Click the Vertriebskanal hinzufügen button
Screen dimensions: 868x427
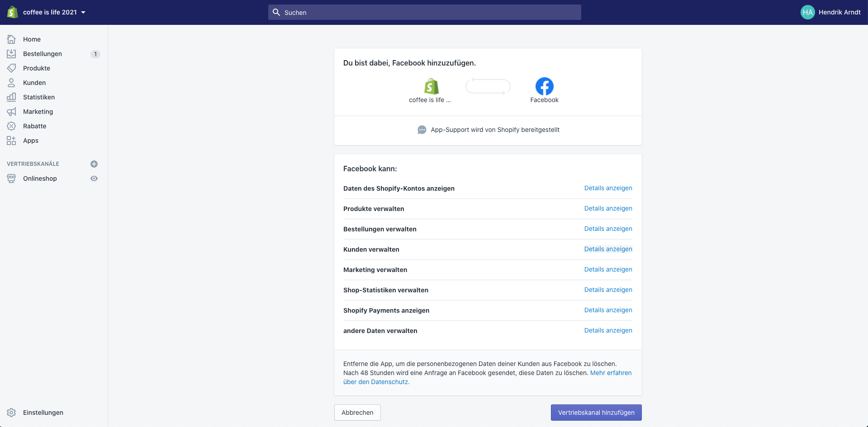(596, 412)
